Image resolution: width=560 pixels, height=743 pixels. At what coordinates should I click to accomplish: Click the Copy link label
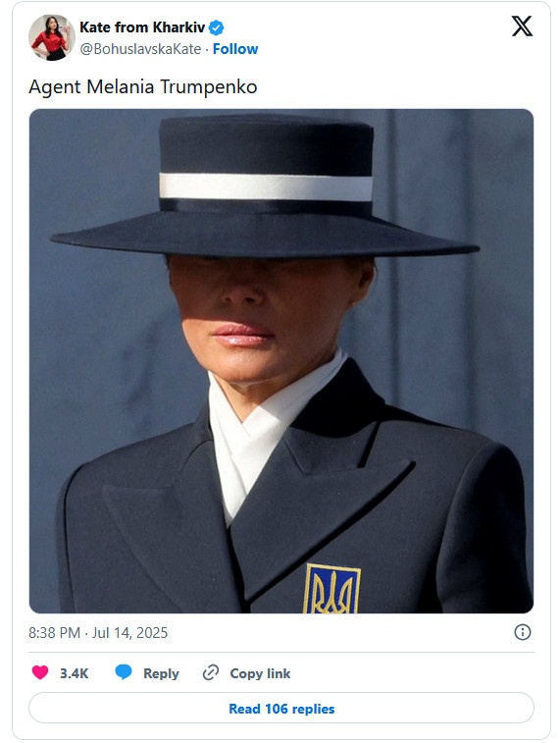tap(260, 673)
